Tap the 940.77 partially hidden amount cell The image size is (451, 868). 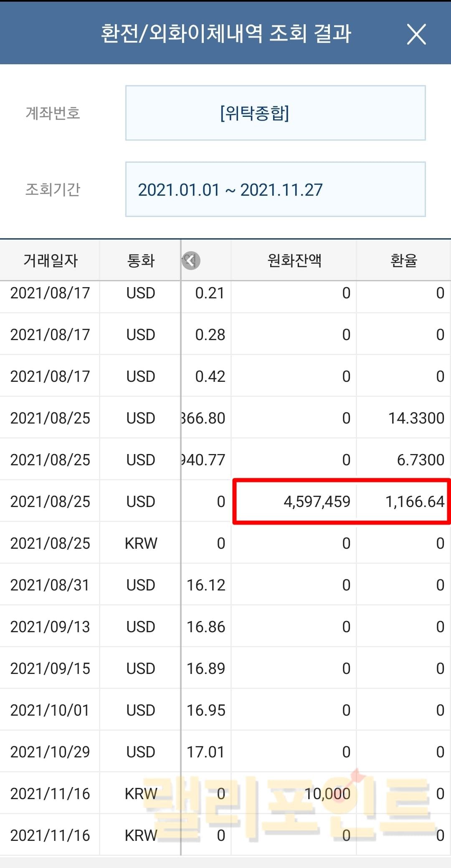205,460
